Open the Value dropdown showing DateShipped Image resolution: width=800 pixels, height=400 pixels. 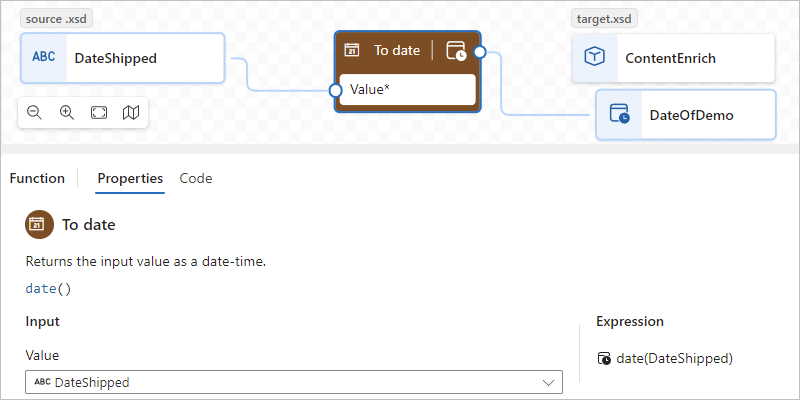294,382
